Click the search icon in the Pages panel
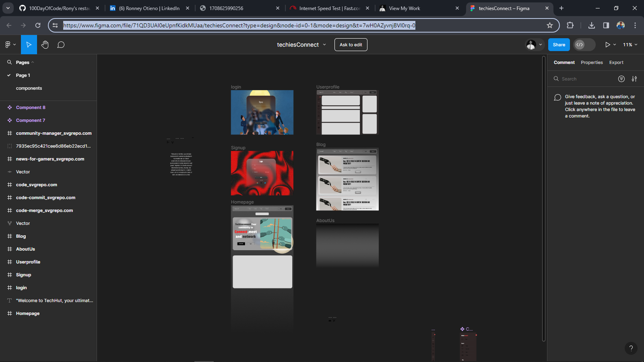The height and width of the screenshot is (362, 644). tap(9, 62)
